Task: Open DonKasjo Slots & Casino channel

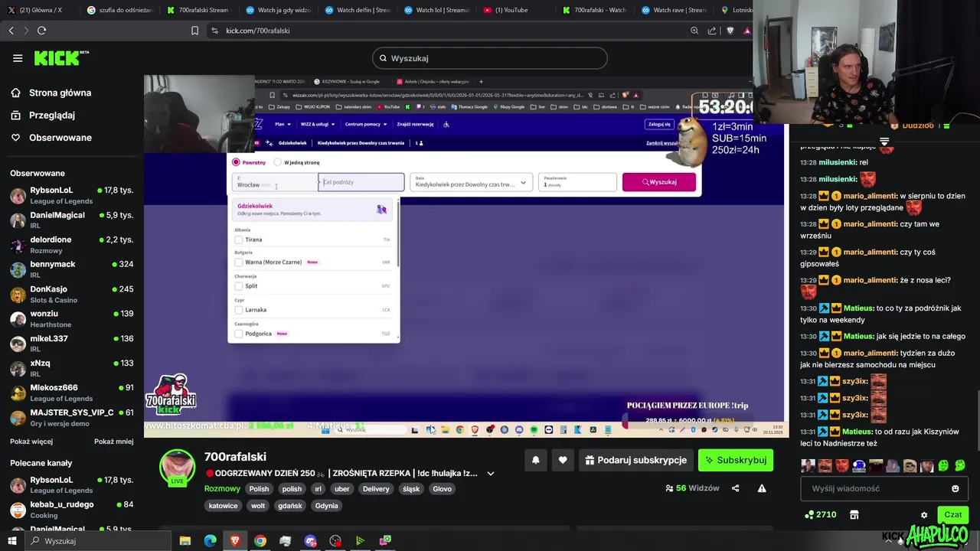Action: pyautogui.click(x=72, y=295)
